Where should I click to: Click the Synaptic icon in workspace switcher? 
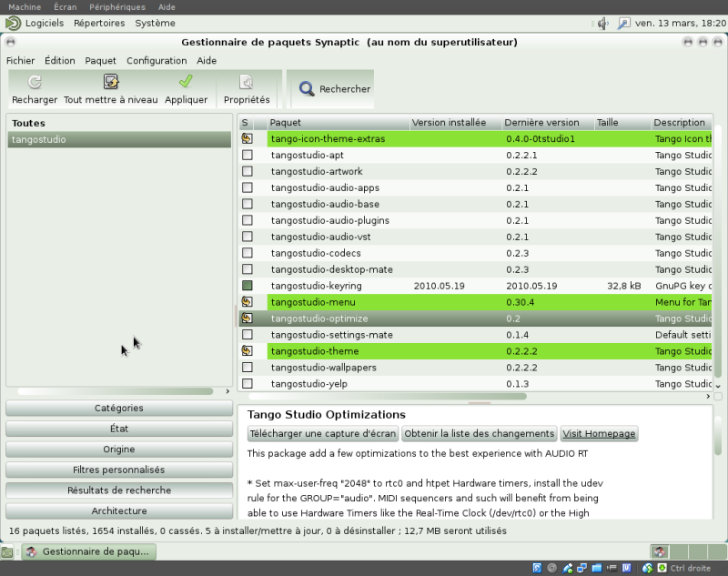(659, 551)
